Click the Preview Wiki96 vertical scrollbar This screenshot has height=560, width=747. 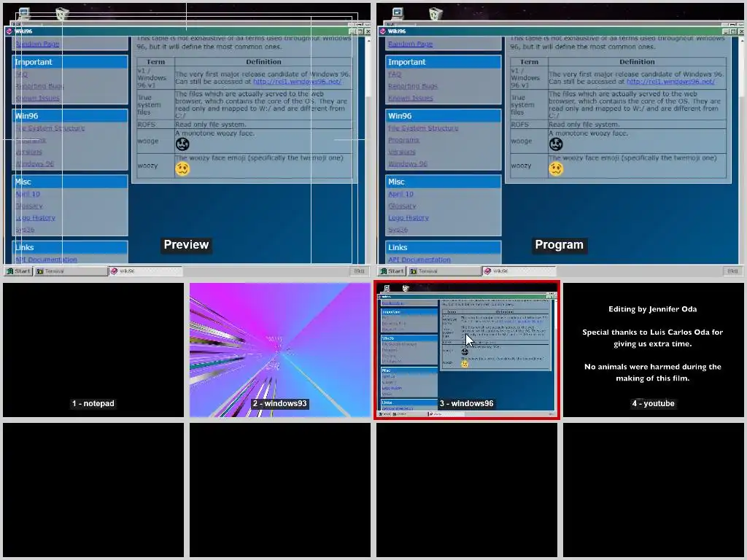368,149
